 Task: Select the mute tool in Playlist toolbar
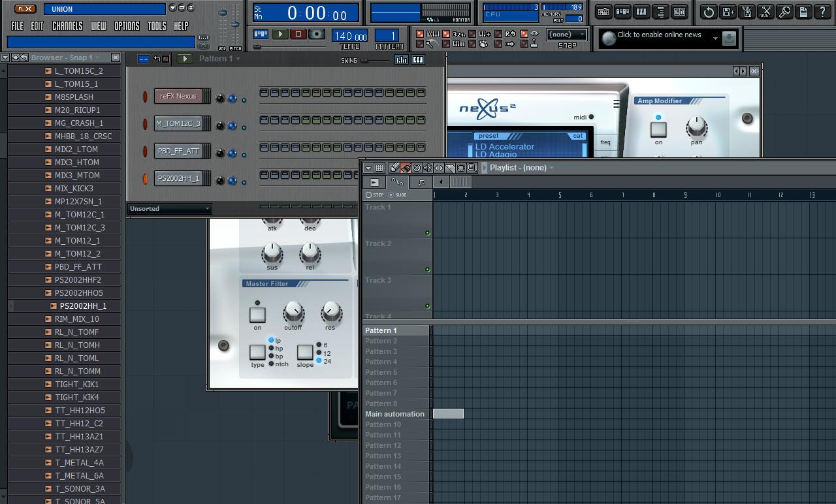pyautogui.click(x=428, y=168)
